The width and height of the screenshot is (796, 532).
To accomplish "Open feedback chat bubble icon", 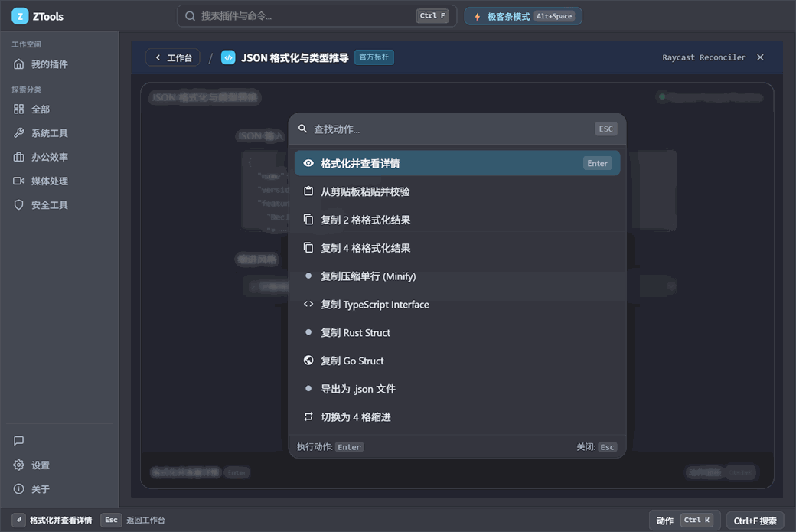I will (19, 441).
